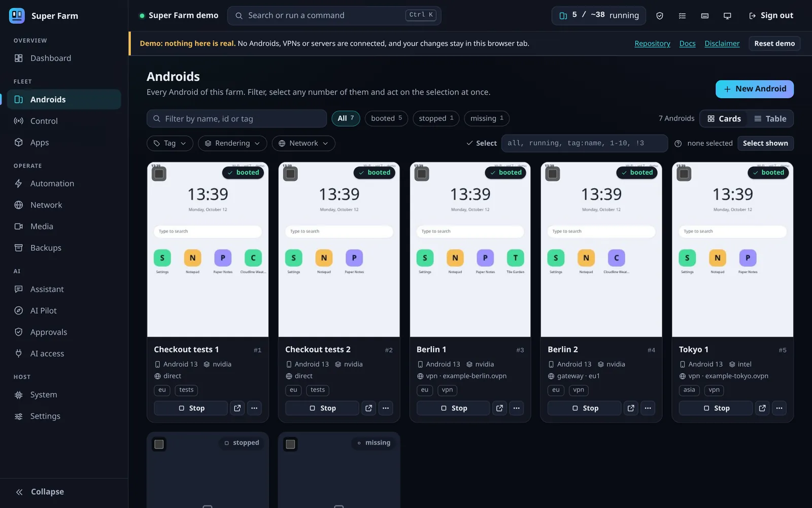Open Berlin 2 in external window
Image resolution: width=812 pixels, height=508 pixels.
tap(631, 408)
